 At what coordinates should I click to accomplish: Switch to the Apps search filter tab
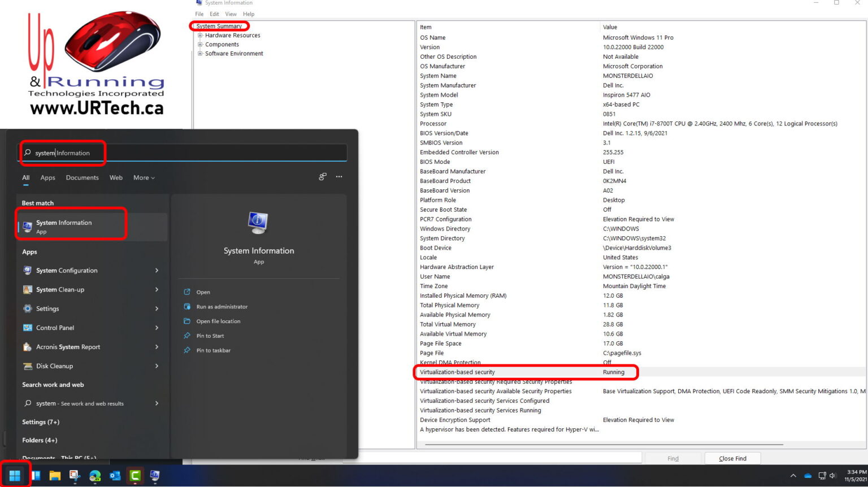point(47,177)
